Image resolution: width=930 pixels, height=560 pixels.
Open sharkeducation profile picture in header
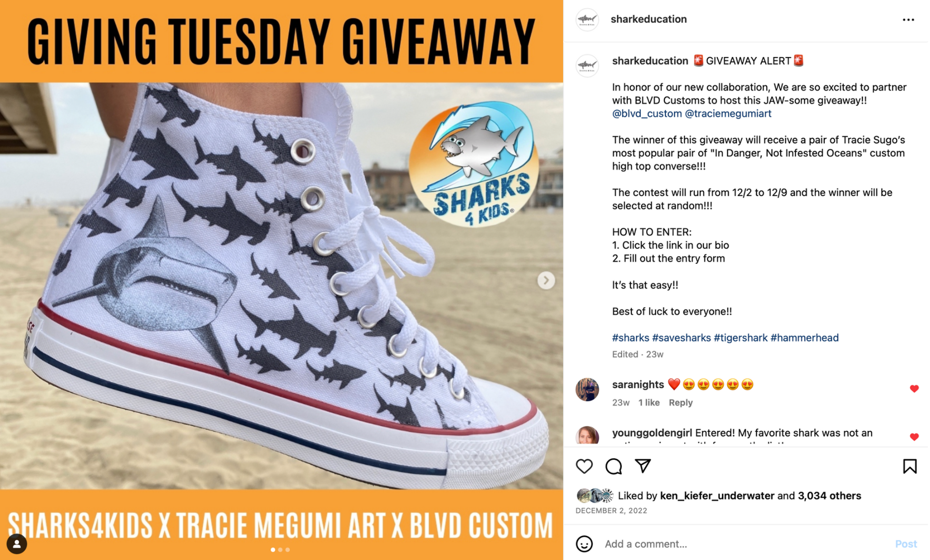(x=587, y=20)
